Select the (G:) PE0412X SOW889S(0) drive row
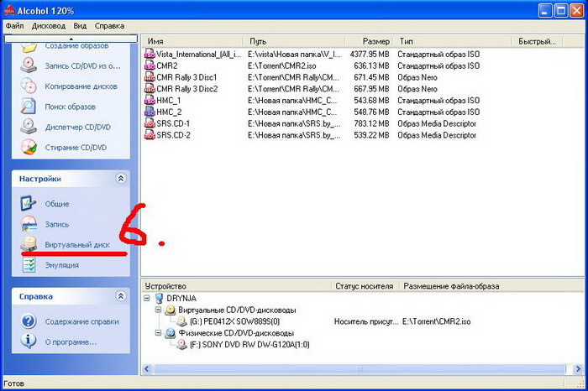Image resolution: width=588 pixels, height=391 pixels. 234,321
